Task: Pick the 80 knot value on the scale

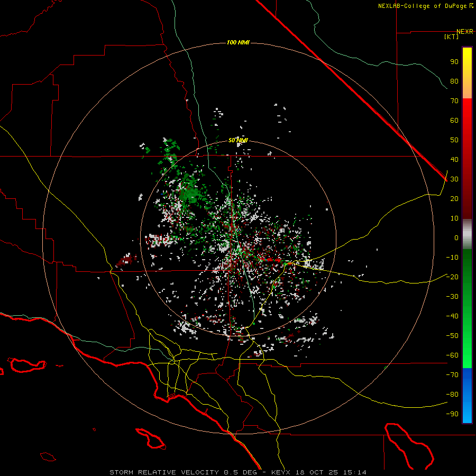Action: point(454,81)
